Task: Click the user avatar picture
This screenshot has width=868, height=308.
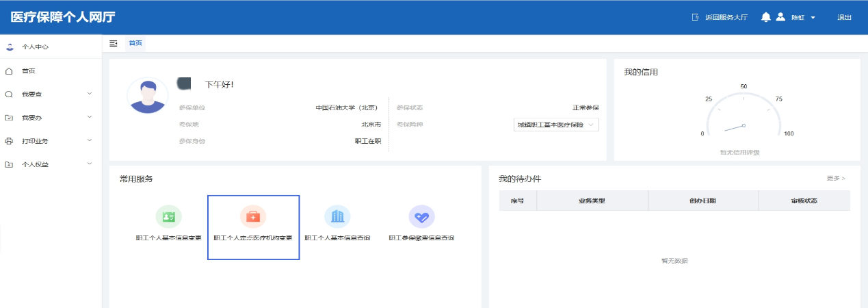Action: (x=148, y=96)
